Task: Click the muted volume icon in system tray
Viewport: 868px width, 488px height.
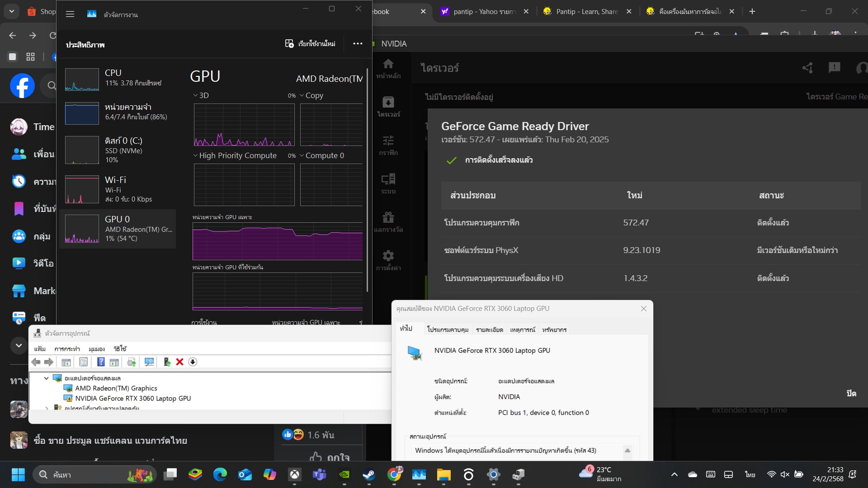Action: (x=785, y=474)
